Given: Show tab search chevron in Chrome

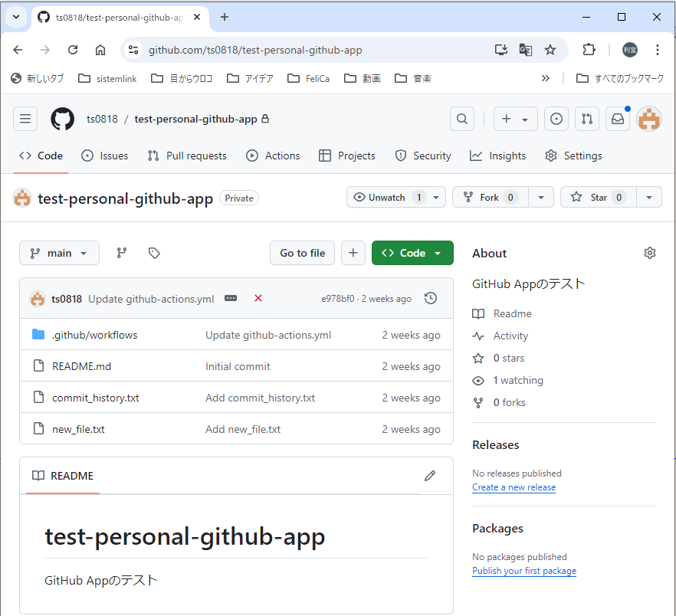Looking at the screenshot, I should point(16,18).
